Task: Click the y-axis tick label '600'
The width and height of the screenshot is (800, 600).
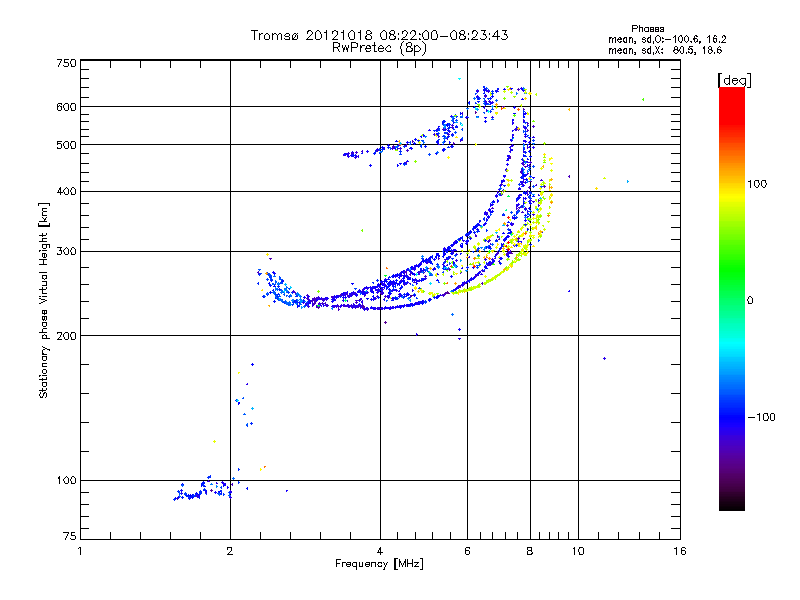Action: [67, 107]
